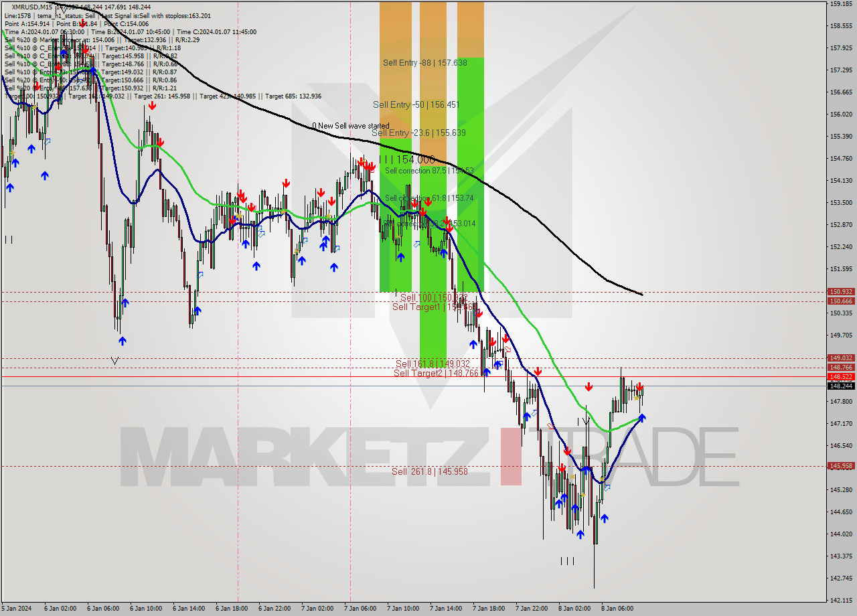
Task: Select the 'Sell Entry -50 | 156.451' label
Action: 415,104
